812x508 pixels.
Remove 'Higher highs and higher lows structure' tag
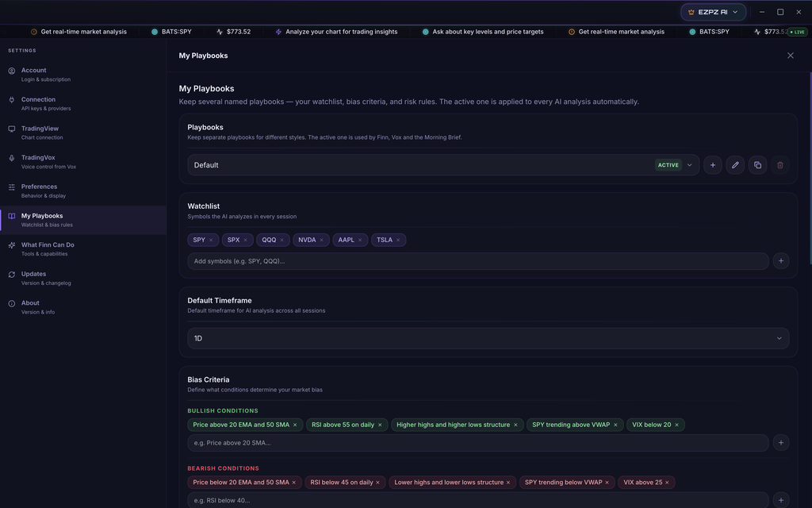coord(515,425)
